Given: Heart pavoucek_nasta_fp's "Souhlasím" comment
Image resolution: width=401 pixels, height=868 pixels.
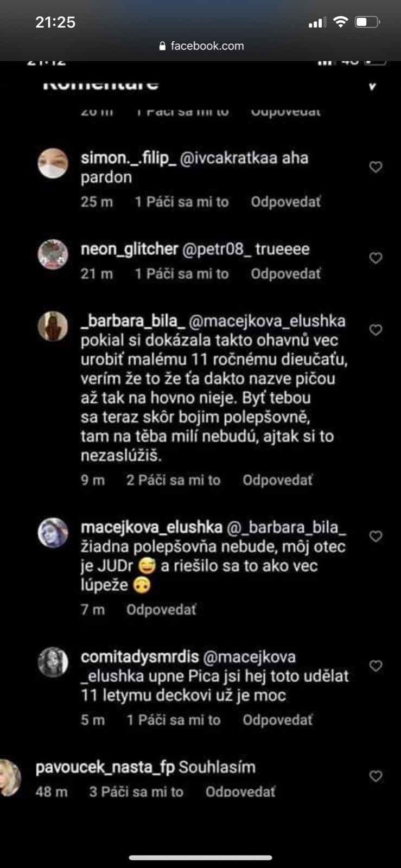Looking at the screenshot, I should pos(375,776).
